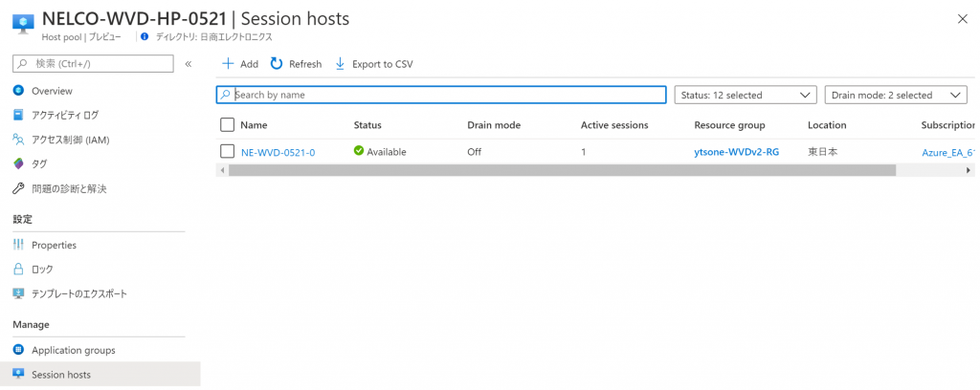This screenshot has height=390, width=980.
Task: Open the NE-WVD-0521-0 session host link
Action: [x=278, y=152]
